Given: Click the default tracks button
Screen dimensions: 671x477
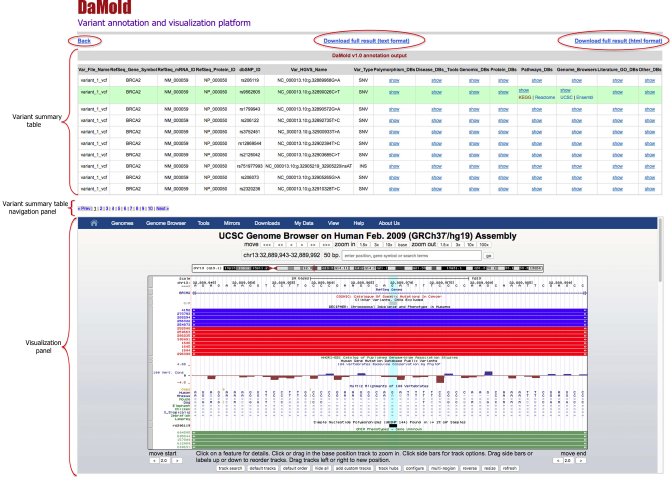Looking at the screenshot, I should 262,468.
